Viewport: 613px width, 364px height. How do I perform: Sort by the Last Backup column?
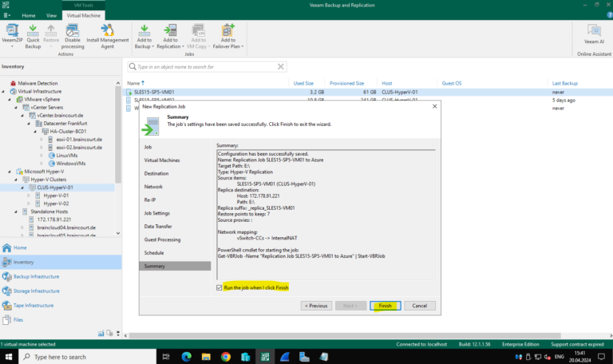(x=564, y=83)
